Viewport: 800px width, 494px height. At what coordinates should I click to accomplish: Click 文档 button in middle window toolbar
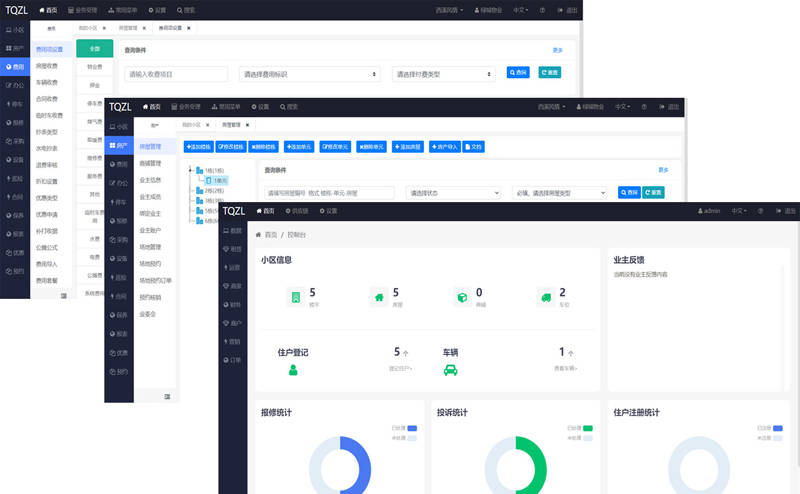473,147
